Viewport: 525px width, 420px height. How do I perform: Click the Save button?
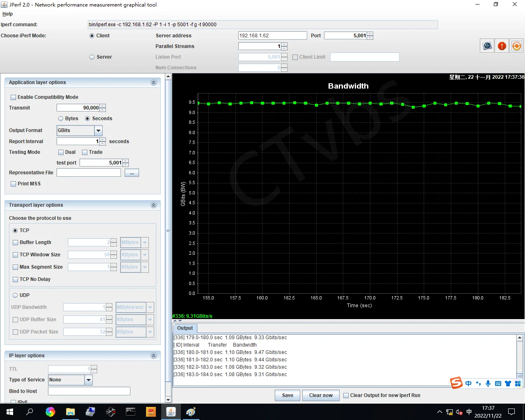click(288, 395)
